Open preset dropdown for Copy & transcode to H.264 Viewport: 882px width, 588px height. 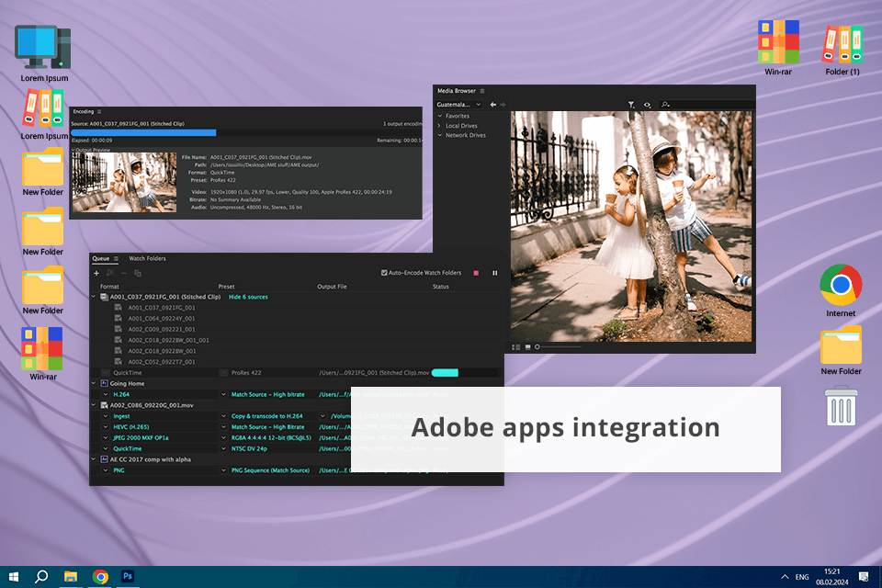click(223, 416)
